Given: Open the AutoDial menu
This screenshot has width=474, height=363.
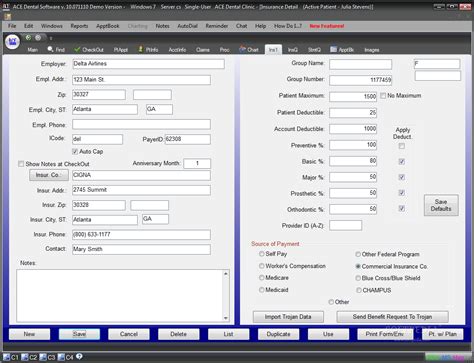Looking at the screenshot, I should point(187,26).
